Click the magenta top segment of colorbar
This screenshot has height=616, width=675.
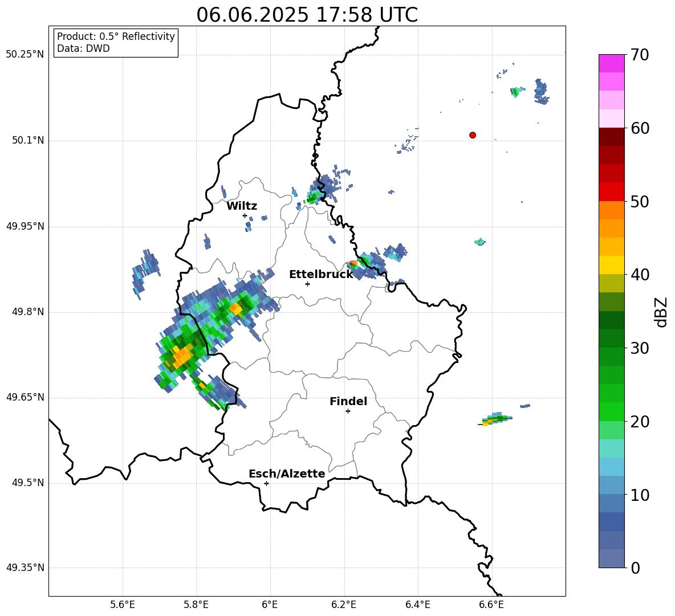pyautogui.click(x=611, y=63)
